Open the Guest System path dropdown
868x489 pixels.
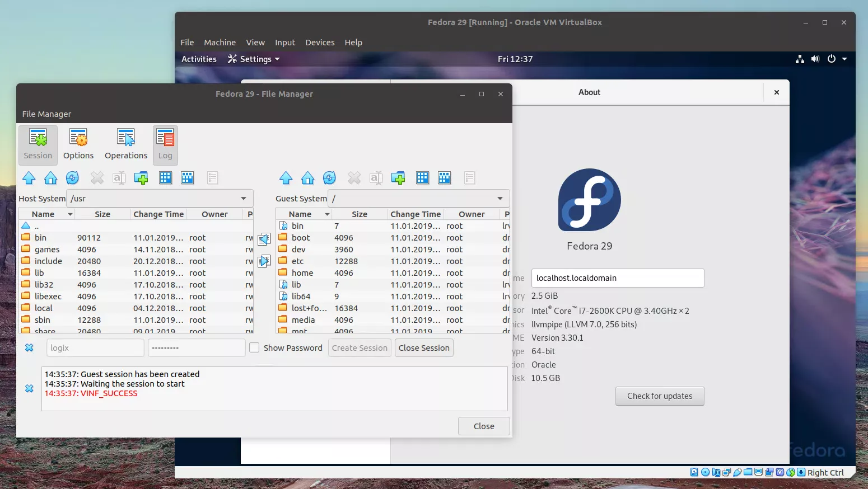(x=498, y=198)
